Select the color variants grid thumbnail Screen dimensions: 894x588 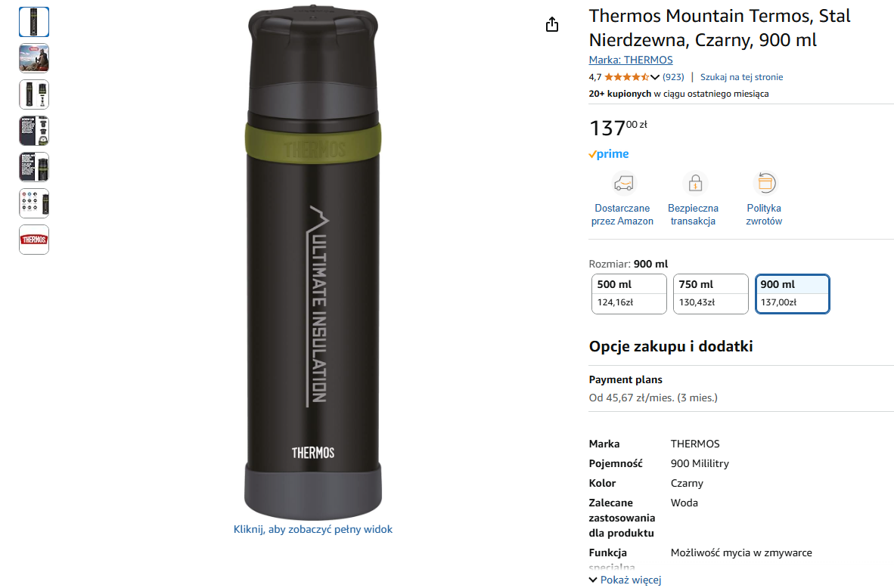[x=34, y=203]
